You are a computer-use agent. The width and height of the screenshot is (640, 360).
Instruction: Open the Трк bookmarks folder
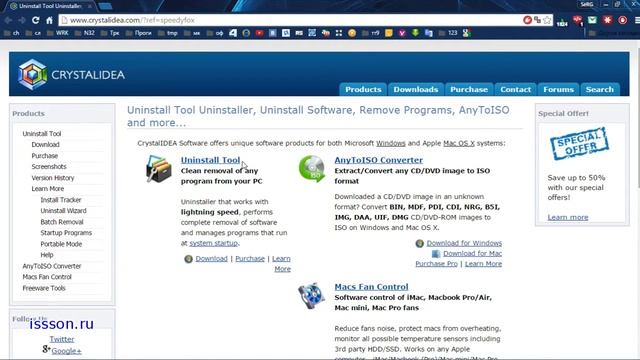(110, 33)
